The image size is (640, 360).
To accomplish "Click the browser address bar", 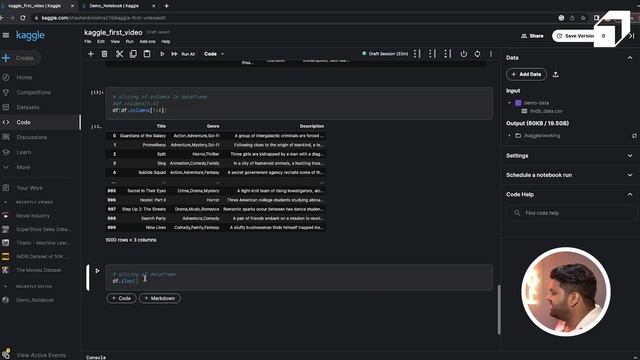I will coord(294,18).
